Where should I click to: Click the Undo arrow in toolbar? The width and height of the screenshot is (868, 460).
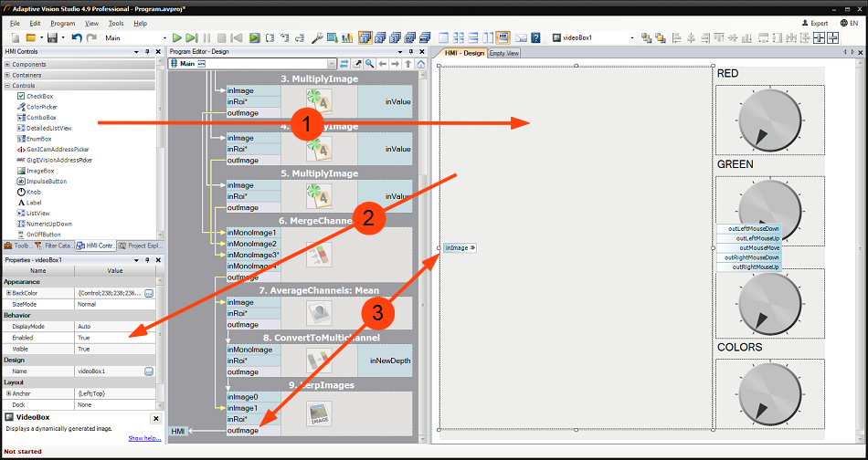(x=77, y=38)
